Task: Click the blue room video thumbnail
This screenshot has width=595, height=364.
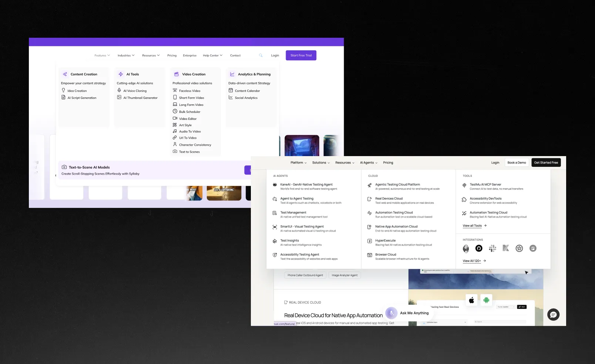Action: point(302,145)
